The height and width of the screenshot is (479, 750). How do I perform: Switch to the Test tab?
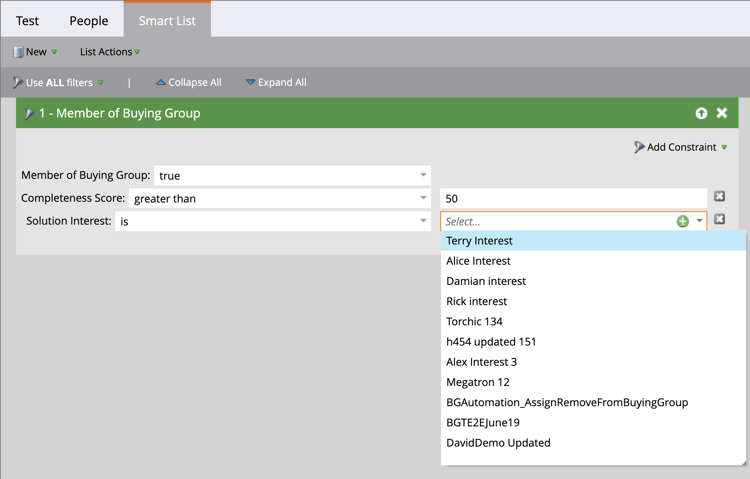27,21
